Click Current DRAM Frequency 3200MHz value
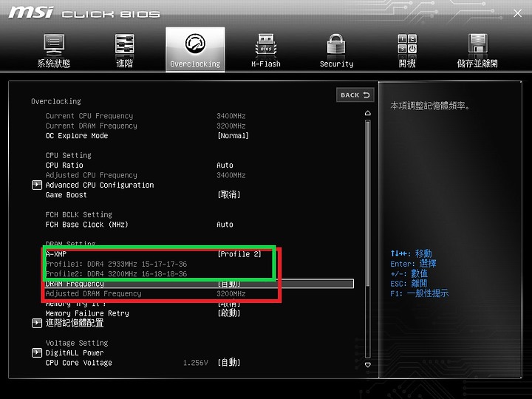Viewport: 532px width, 399px height. (231, 126)
